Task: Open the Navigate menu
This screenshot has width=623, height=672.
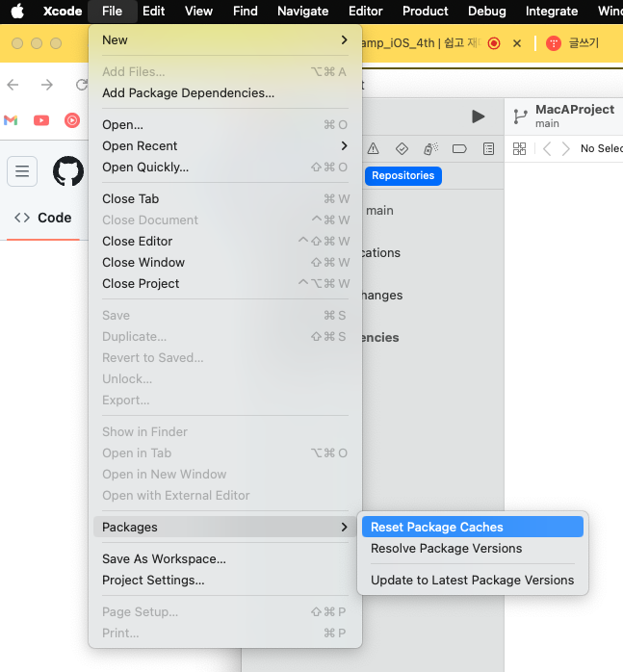Action: point(302,12)
